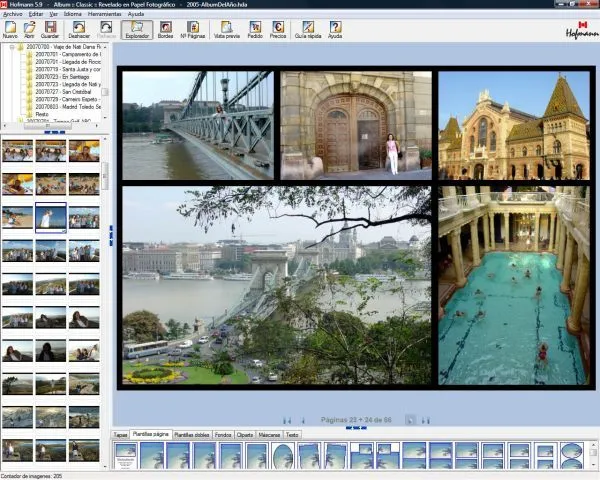Viewport: 600px width, 480px height.
Task: Open the Archivo menu
Action: 13,14
